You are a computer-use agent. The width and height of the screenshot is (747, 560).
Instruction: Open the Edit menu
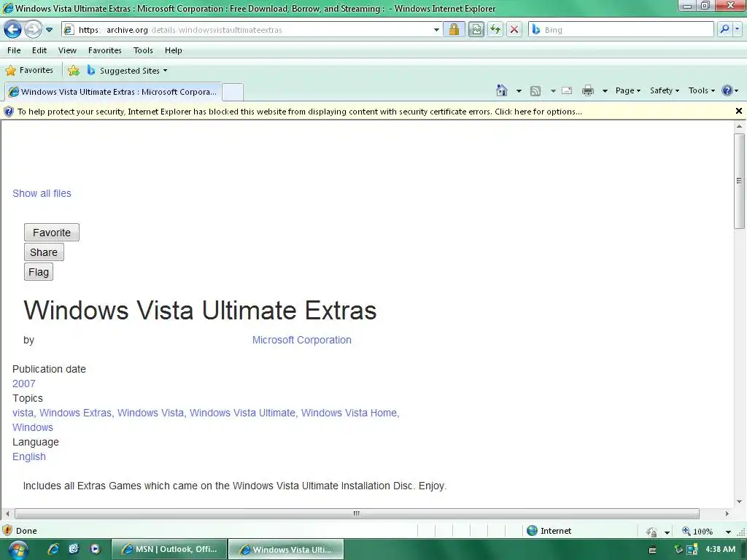[x=39, y=50]
